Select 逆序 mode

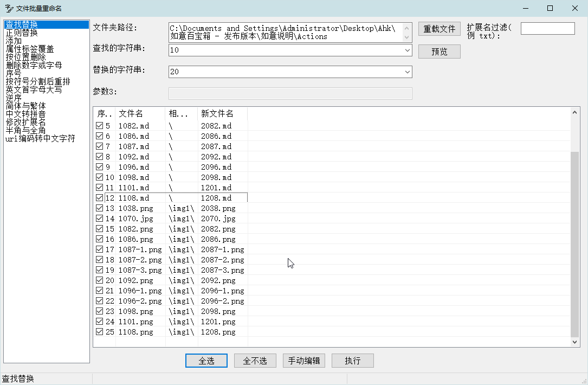tap(14, 98)
